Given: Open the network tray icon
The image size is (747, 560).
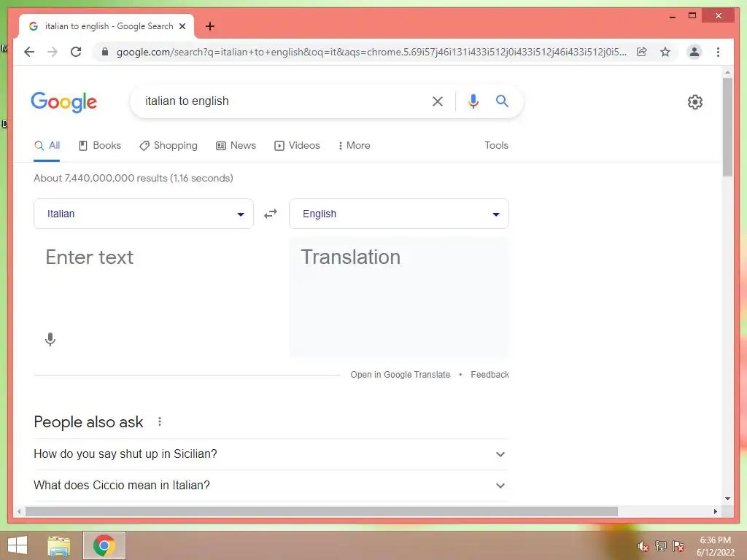Looking at the screenshot, I should (x=661, y=546).
